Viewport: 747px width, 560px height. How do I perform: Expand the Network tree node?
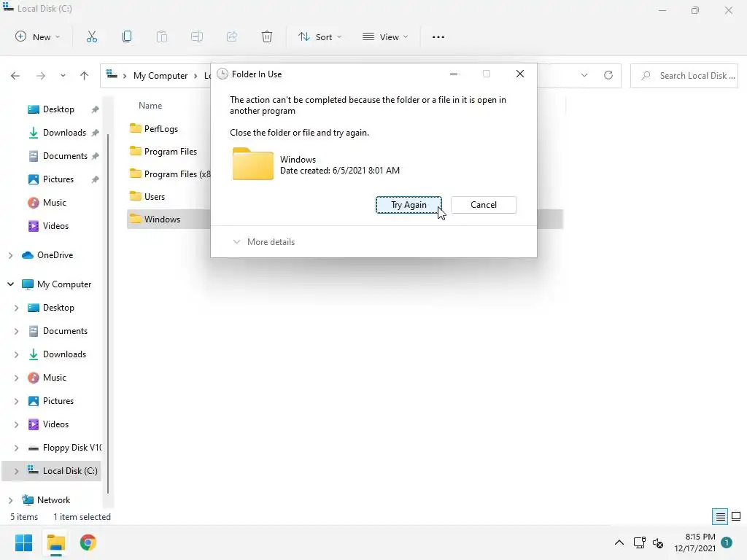[x=10, y=500]
